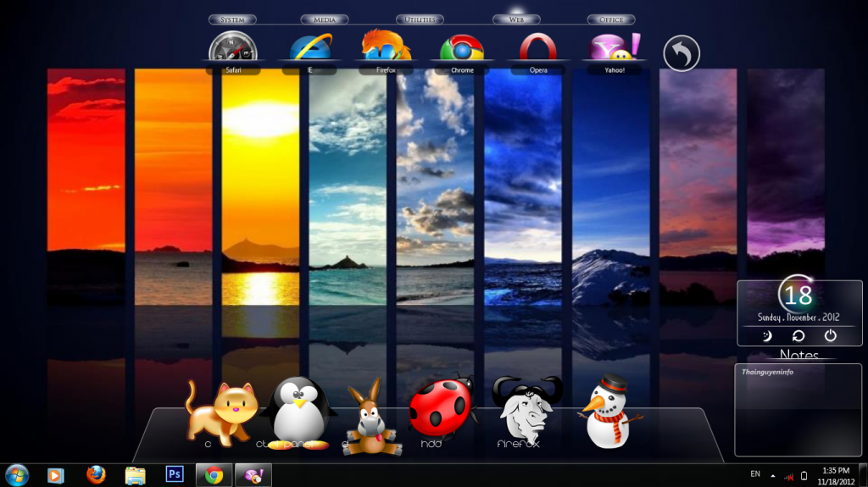The image size is (868, 487).
Task: Click inside the Notes text area
Action: 798,410
